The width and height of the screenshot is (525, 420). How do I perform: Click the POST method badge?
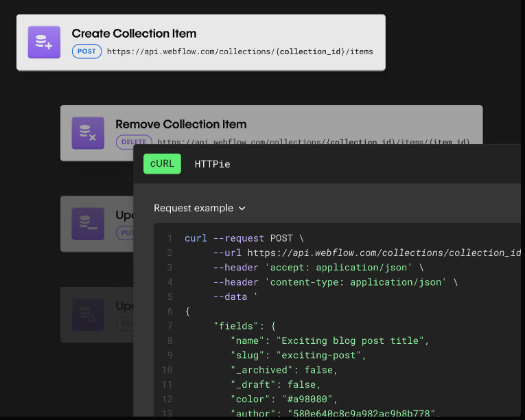point(86,51)
